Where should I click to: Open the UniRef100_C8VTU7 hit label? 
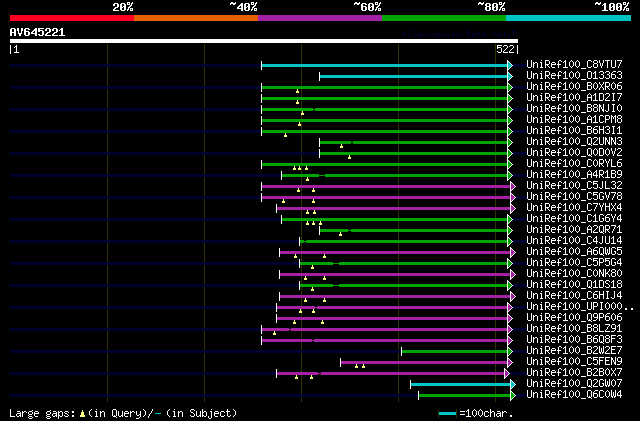(x=574, y=64)
